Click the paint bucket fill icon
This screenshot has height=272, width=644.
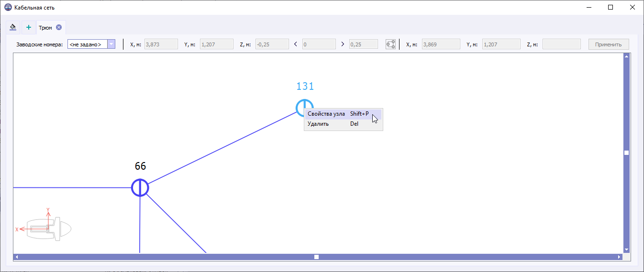point(13,27)
